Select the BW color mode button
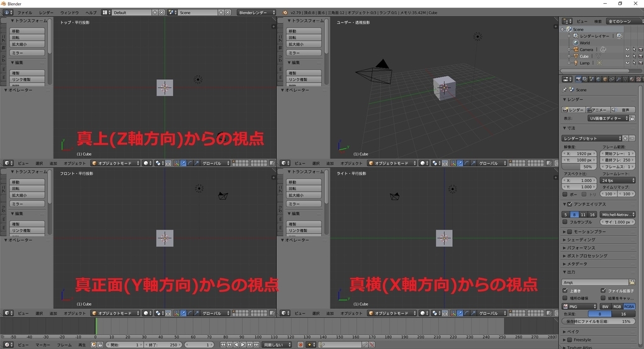 tap(605, 307)
